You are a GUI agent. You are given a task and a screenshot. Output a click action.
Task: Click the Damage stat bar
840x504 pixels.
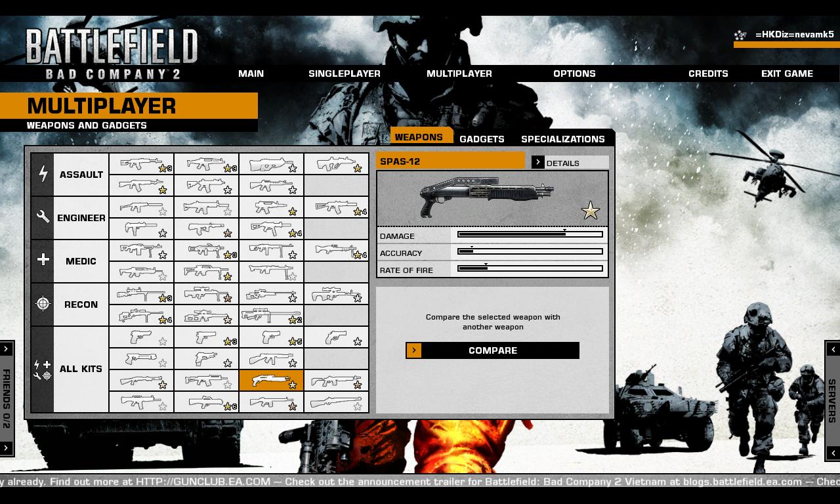click(x=530, y=234)
